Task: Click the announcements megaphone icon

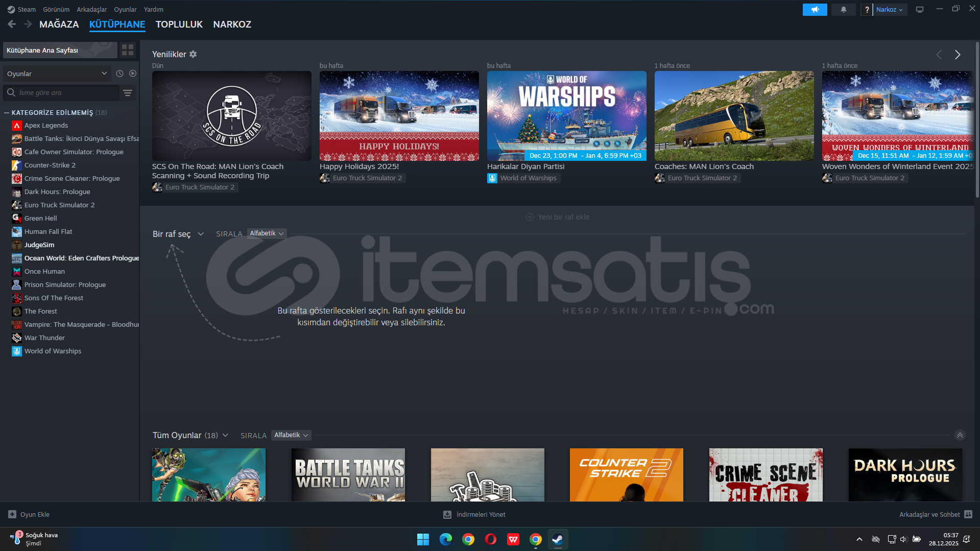Action: pyautogui.click(x=815, y=10)
